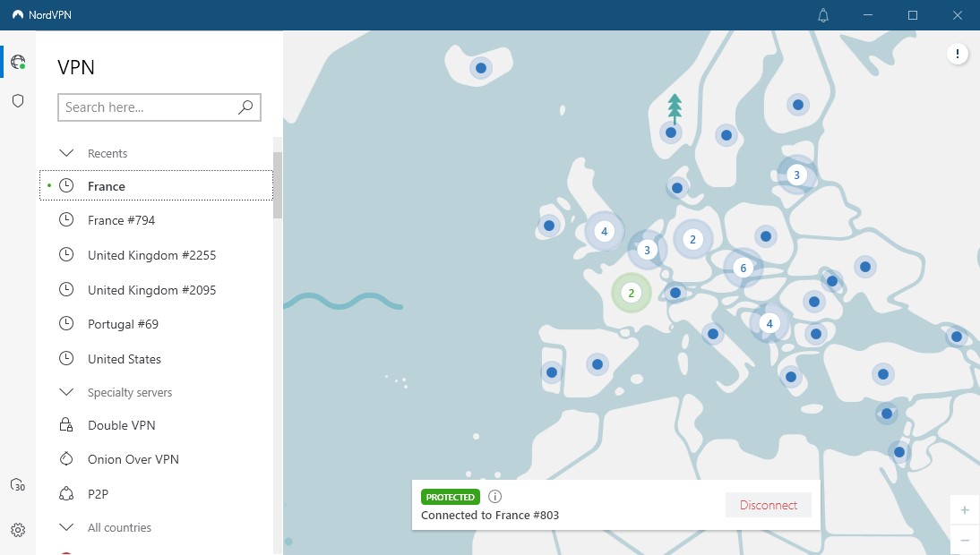Open NordVPN settings gear
The height and width of the screenshot is (555, 980).
[x=18, y=530]
